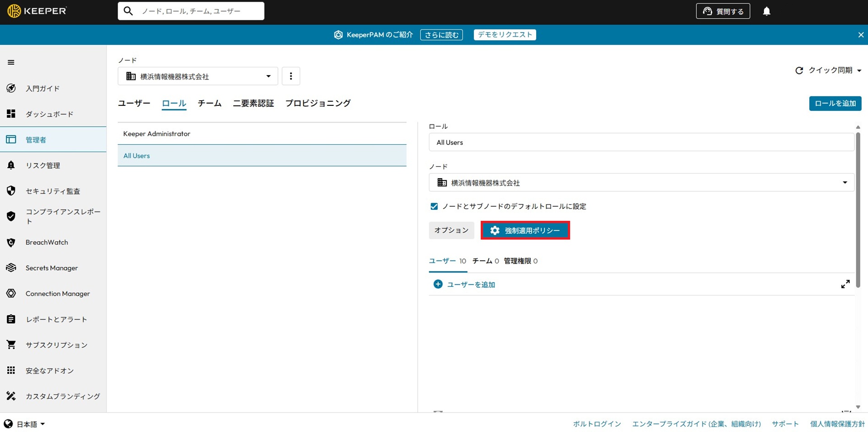Open the notifications bell icon
The height and width of the screenshot is (432, 868).
point(766,11)
